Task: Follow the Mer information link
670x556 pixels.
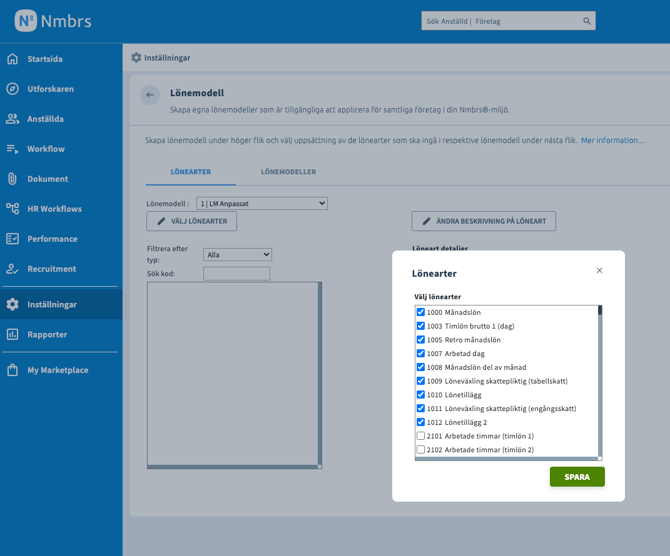Action: coord(612,141)
